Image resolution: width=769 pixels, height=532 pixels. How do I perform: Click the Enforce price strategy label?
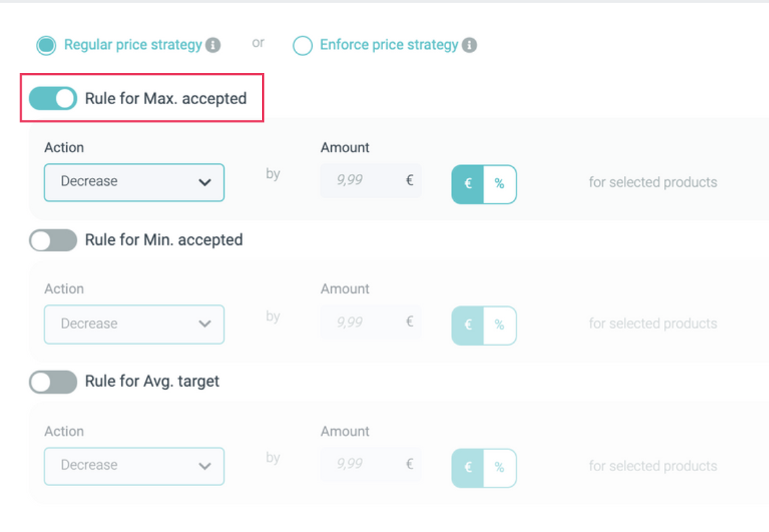coord(389,45)
